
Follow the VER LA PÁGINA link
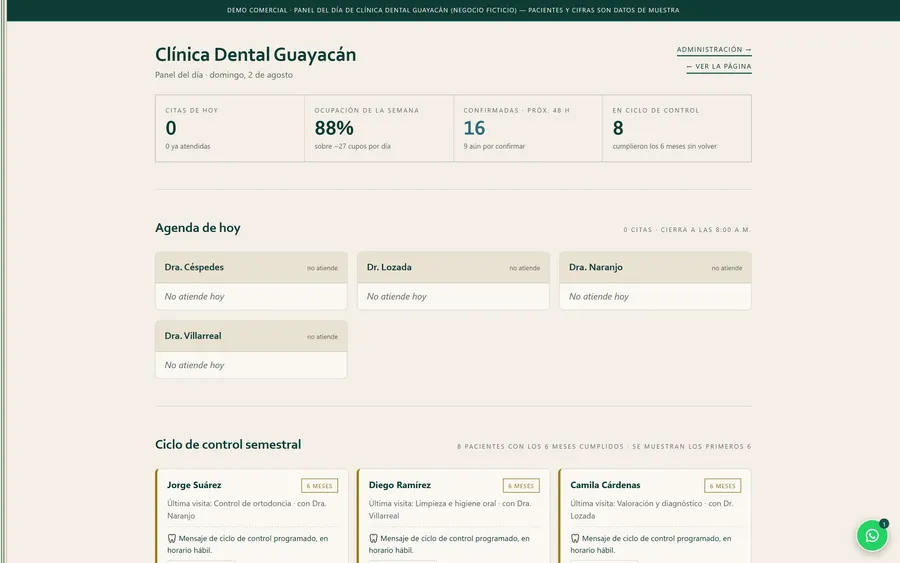[x=719, y=67]
